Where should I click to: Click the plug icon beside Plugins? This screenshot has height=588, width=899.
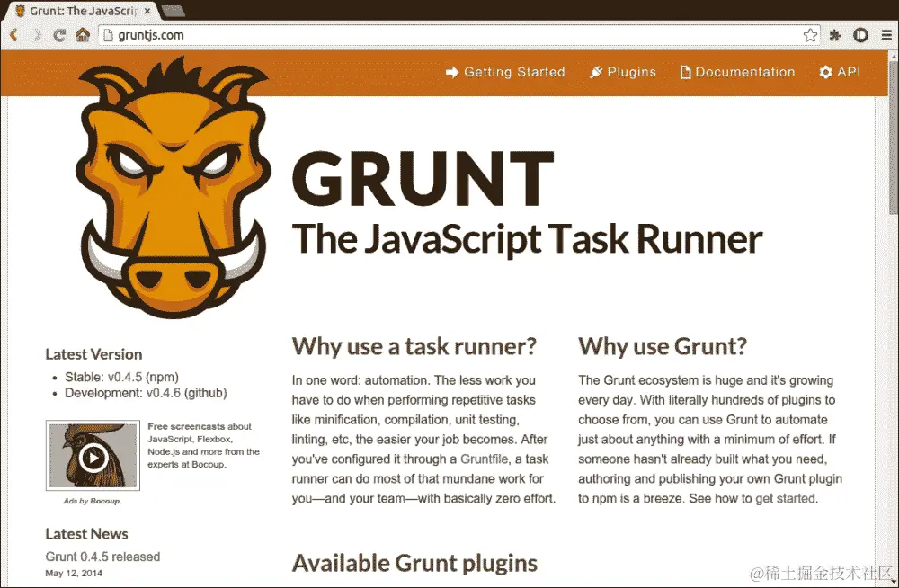[596, 72]
